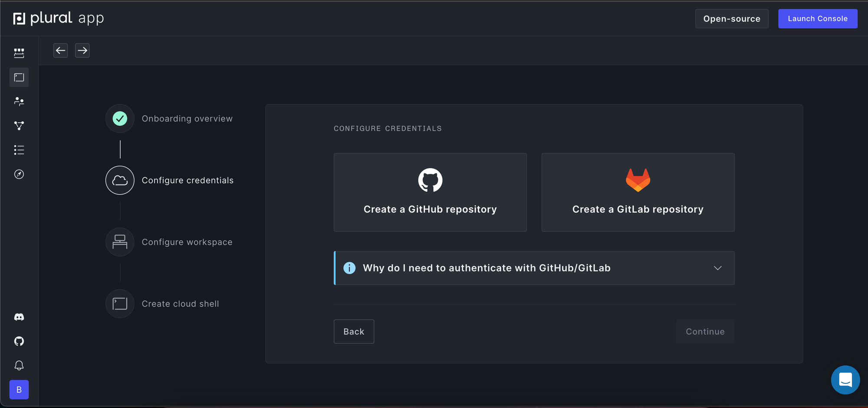This screenshot has height=408, width=868.
Task: Click Onboarding overview step label
Action: [x=187, y=118]
